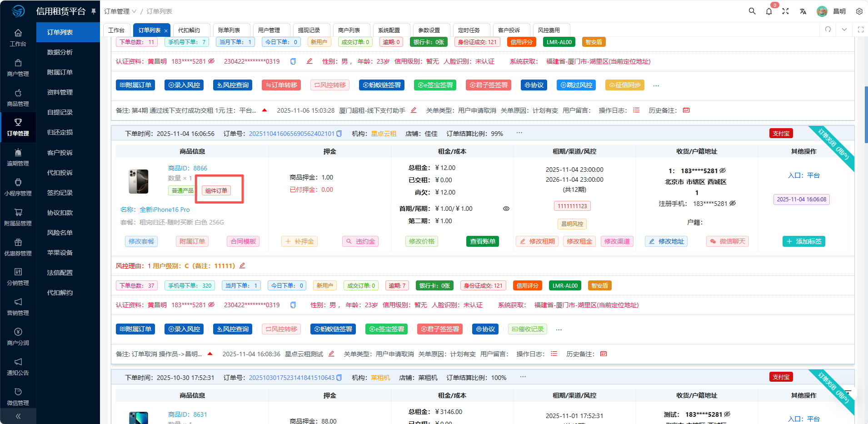Screen dimensions: 868x424
Task: Open the notification bell
Action: pyautogui.click(x=768, y=11)
